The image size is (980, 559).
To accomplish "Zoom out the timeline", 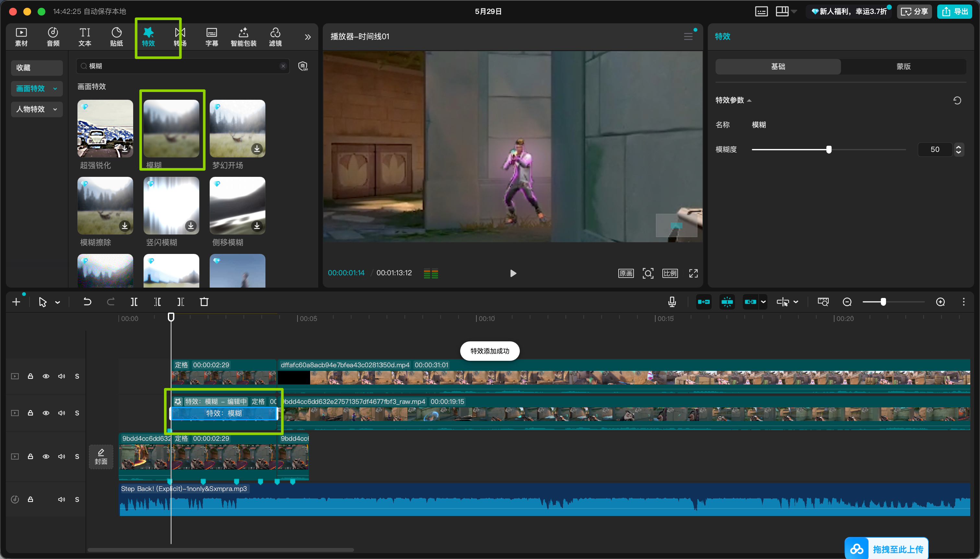I will point(847,302).
